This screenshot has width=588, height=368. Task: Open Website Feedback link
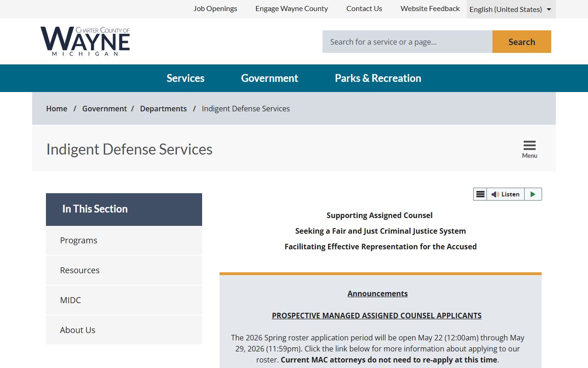coord(430,8)
